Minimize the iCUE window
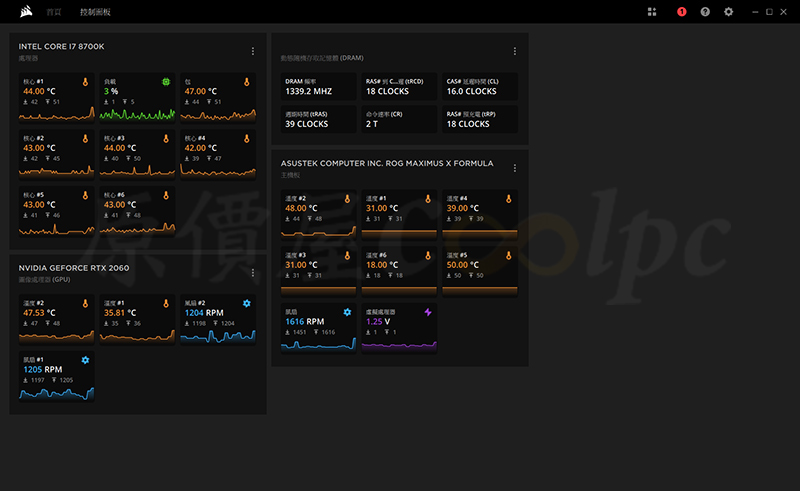This screenshot has height=491, width=800. tap(755, 12)
